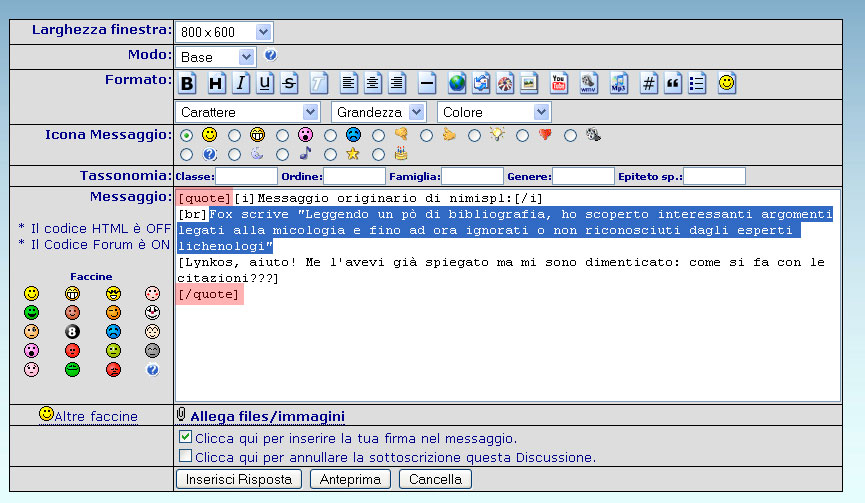This screenshot has width=865, height=503.
Task: Select smiley message icon radio
Action: pyautogui.click(x=186, y=136)
